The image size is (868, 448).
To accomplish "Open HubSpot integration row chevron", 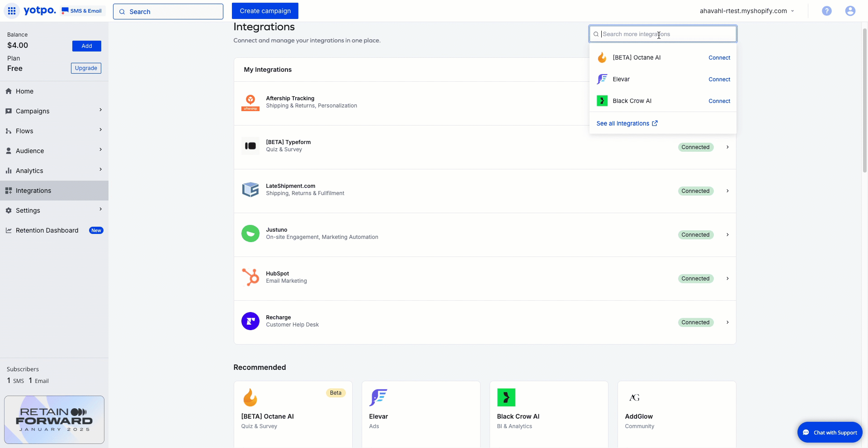I will coord(727,279).
